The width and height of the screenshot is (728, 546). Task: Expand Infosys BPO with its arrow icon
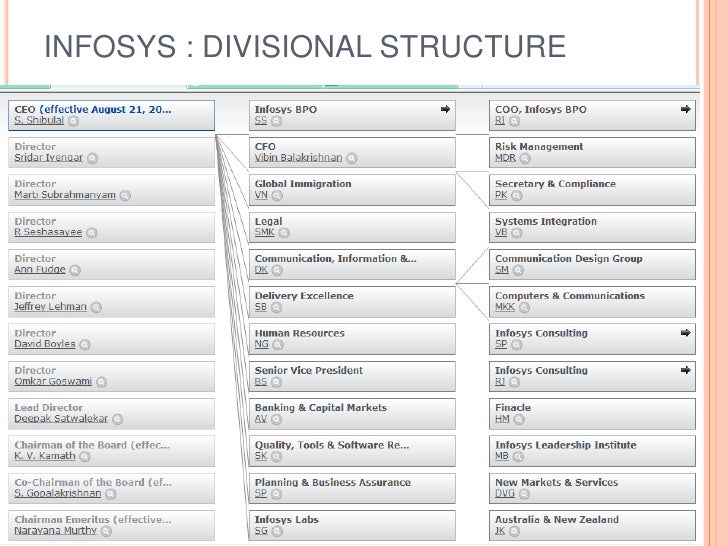coord(445,109)
